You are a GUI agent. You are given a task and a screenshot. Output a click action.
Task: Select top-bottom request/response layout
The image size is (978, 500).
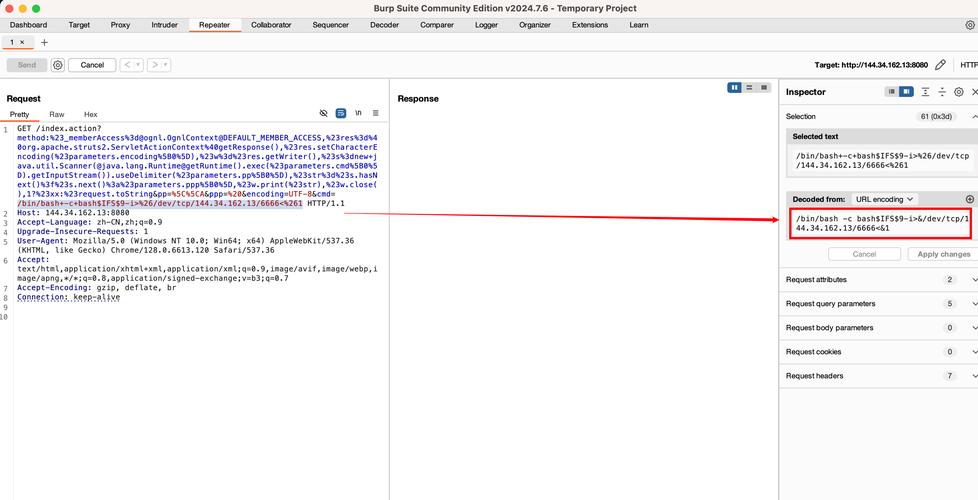(x=749, y=88)
